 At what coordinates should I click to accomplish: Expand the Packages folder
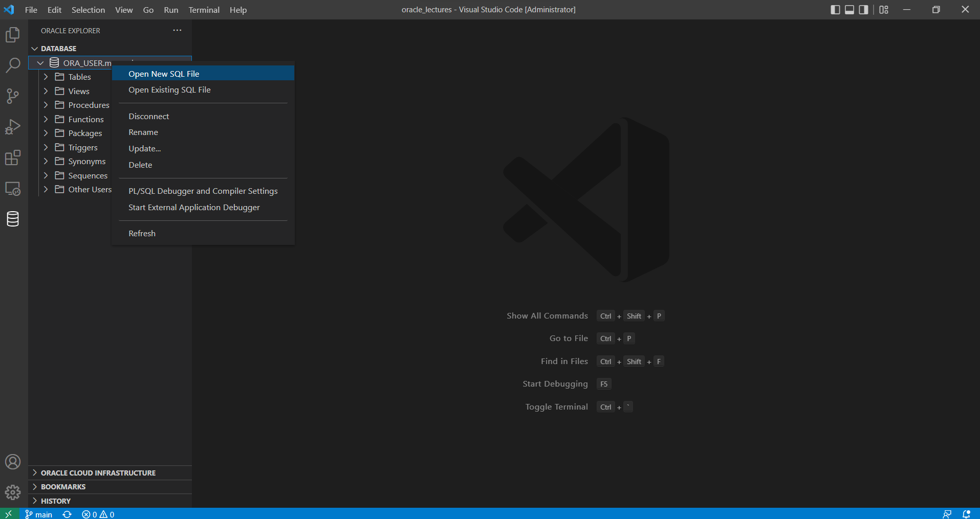coord(46,133)
